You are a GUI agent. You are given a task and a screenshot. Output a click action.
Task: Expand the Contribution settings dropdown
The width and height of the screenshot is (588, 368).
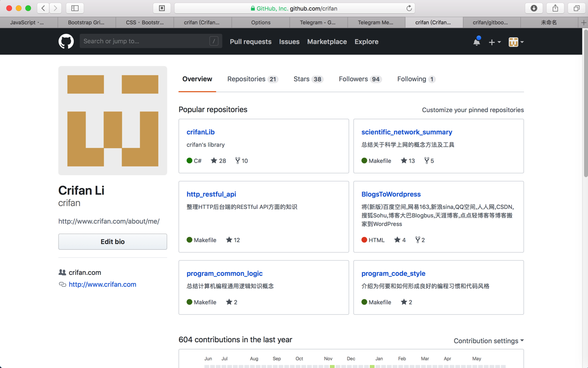pyautogui.click(x=489, y=341)
